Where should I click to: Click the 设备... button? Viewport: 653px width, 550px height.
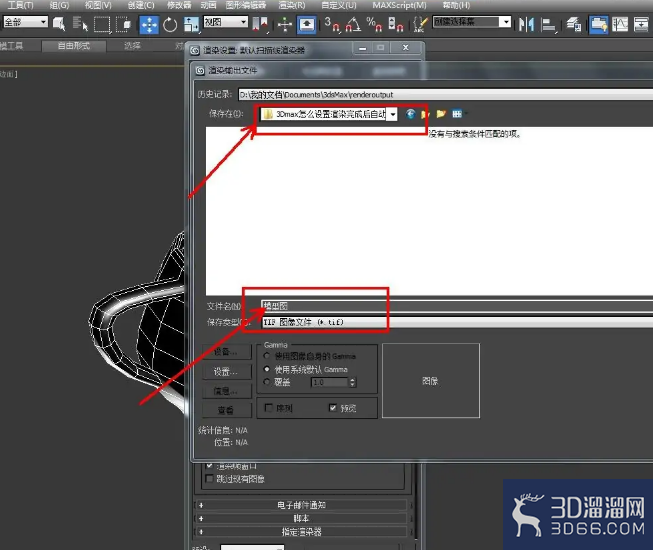pos(227,352)
